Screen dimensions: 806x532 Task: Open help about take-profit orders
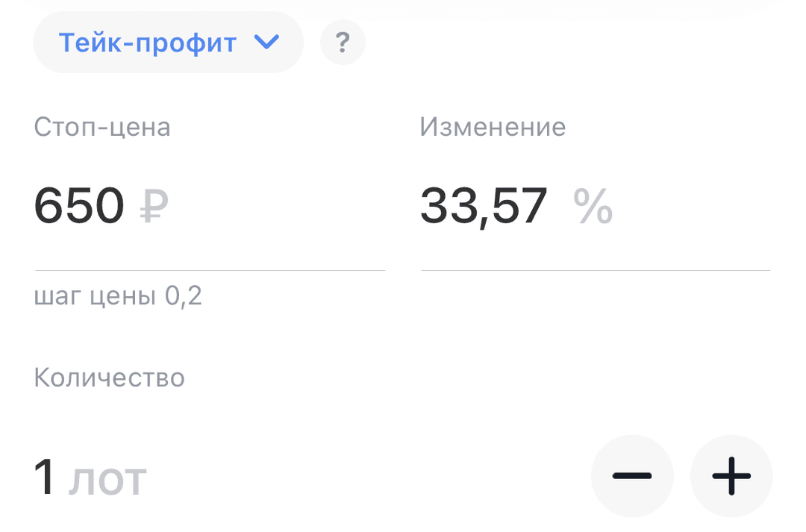[x=343, y=43]
